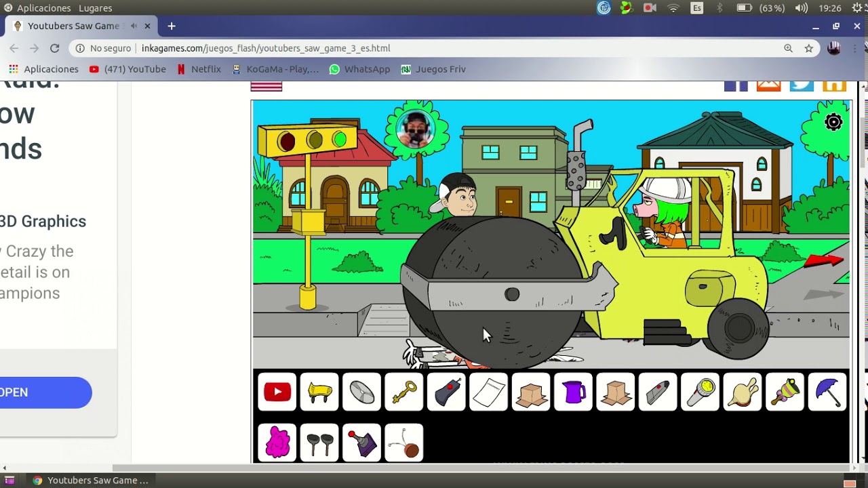Go back with Chrome's back arrow
The width and height of the screenshot is (868, 488).
click(x=14, y=48)
